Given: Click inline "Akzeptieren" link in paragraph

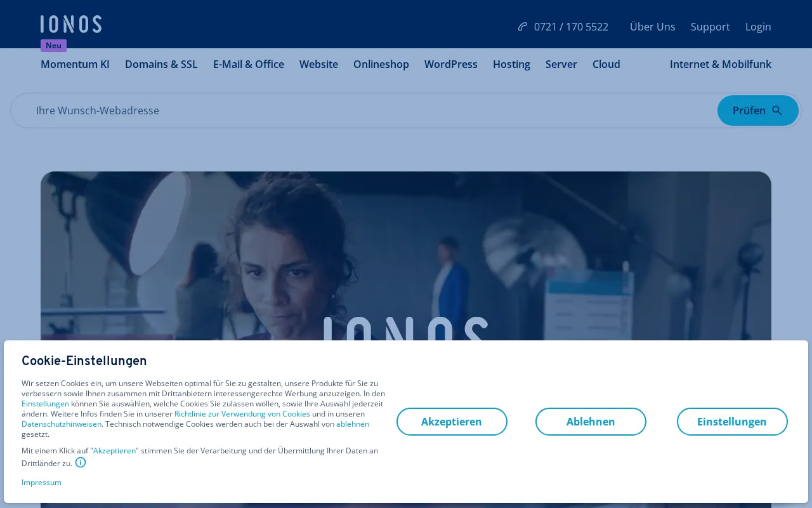Looking at the screenshot, I should tap(115, 451).
